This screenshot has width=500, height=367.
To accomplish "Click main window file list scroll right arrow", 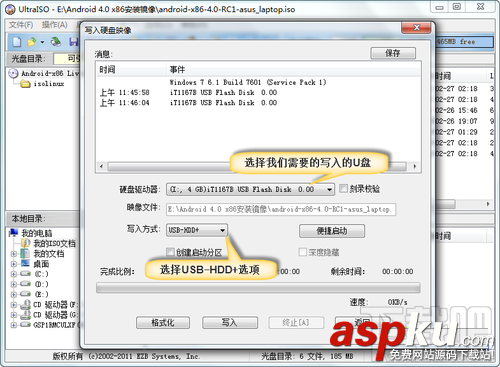I will 488,204.
